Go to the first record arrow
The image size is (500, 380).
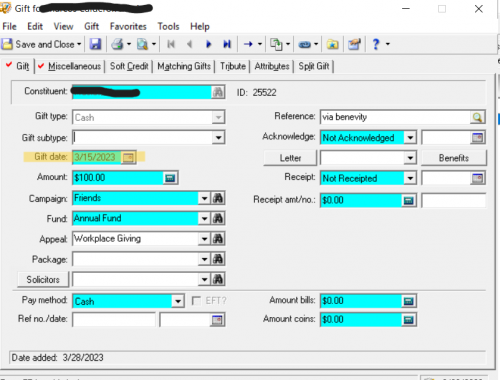pyautogui.click(x=171, y=44)
